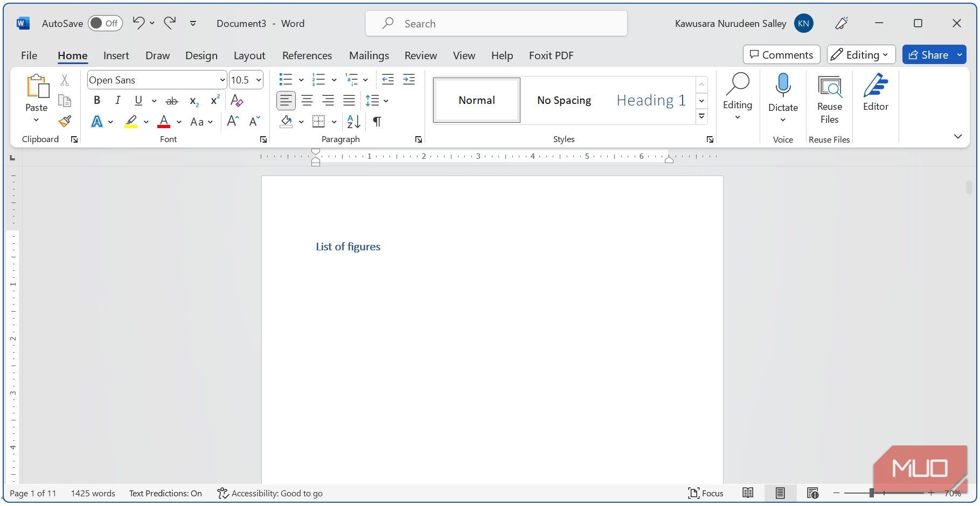Click the vertical scrollbar thumb

969,187
